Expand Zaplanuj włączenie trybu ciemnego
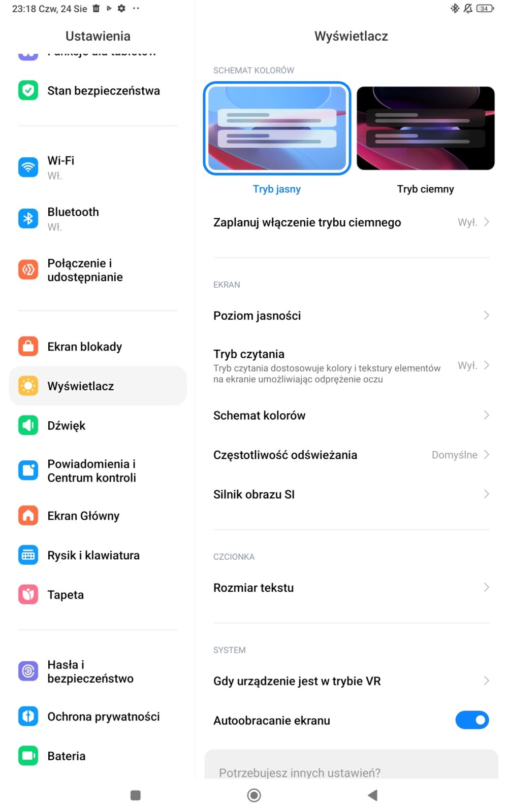 point(352,222)
